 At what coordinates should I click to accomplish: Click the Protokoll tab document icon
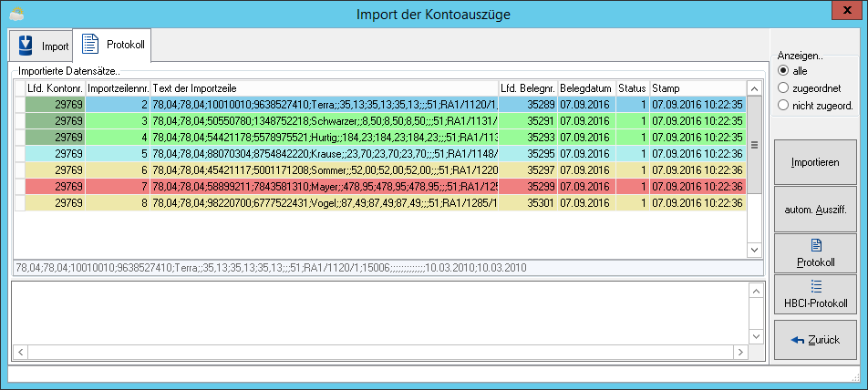[x=90, y=45]
